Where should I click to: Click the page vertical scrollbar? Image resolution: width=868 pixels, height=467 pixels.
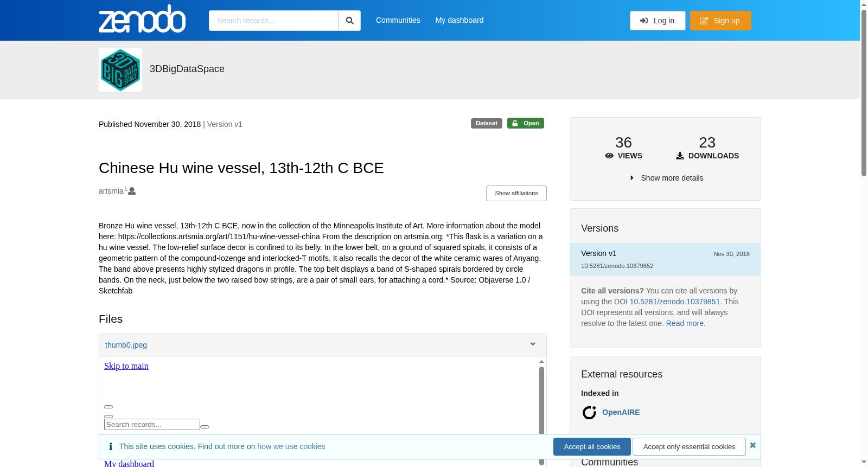pyautogui.click(x=864, y=92)
